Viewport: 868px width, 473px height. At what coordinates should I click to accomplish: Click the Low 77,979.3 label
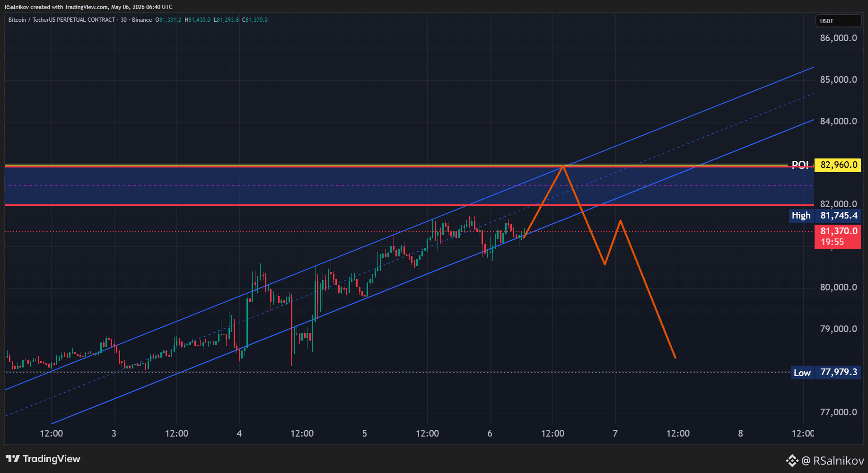coord(825,372)
